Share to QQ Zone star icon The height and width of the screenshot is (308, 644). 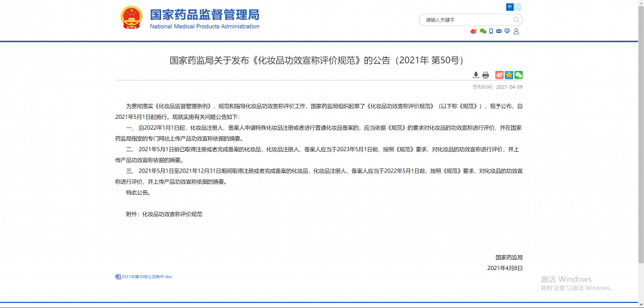click(x=509, y=75)
